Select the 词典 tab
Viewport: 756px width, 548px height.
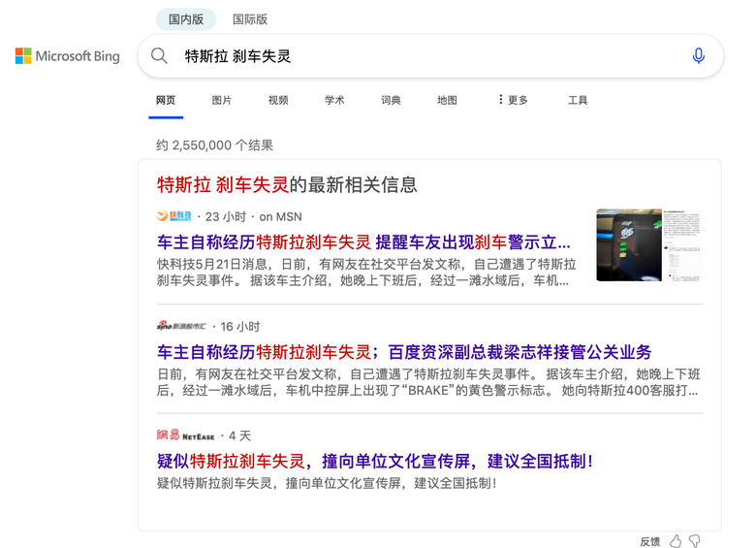tap(391, 100)
